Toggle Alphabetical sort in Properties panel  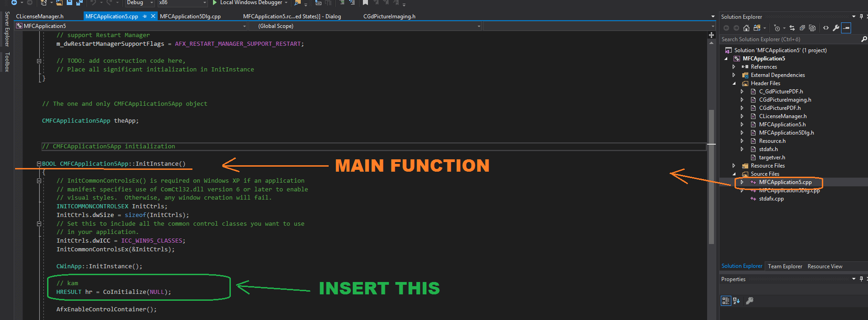click(736, 301)
